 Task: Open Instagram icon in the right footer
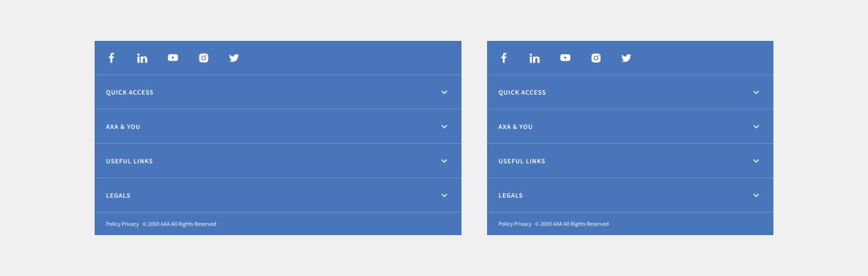pyautogui.click(x=596, y=58)
